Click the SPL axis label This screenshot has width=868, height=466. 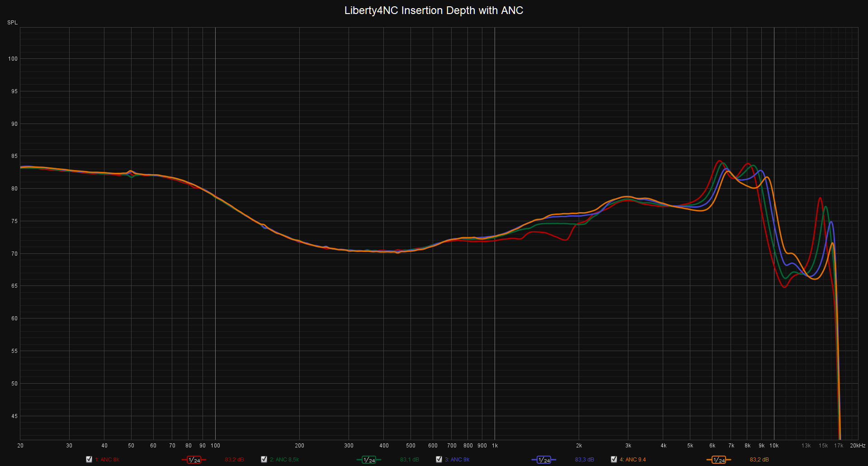tap(12, 23)
